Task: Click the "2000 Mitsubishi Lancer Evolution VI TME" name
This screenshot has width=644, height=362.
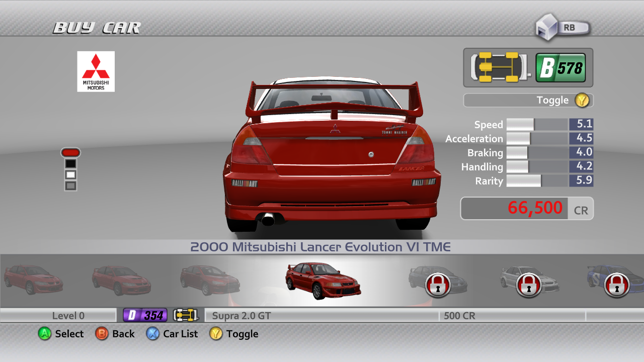Action: coord(321,247)
